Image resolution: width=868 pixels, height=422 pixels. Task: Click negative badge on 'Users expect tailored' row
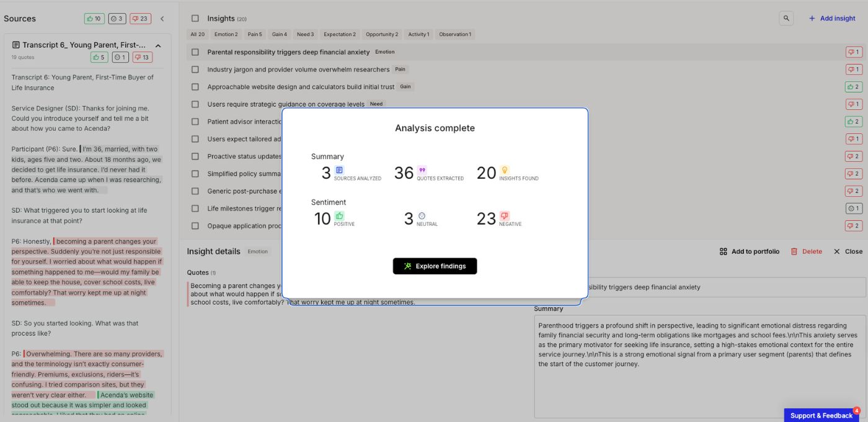point(854,139)
